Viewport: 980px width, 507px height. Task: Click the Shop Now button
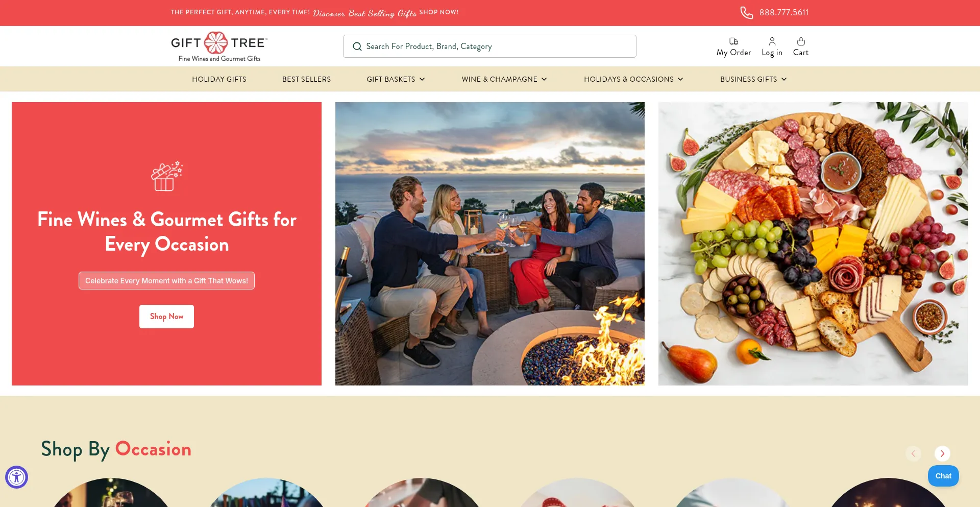(x=166, y=317)
